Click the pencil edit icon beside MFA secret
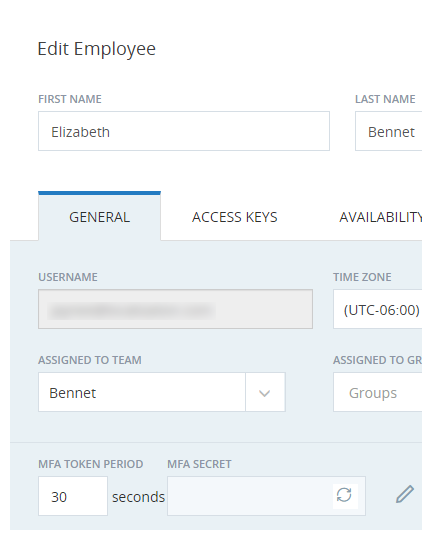Screen dimensions: 434x559 pos(405,494)
